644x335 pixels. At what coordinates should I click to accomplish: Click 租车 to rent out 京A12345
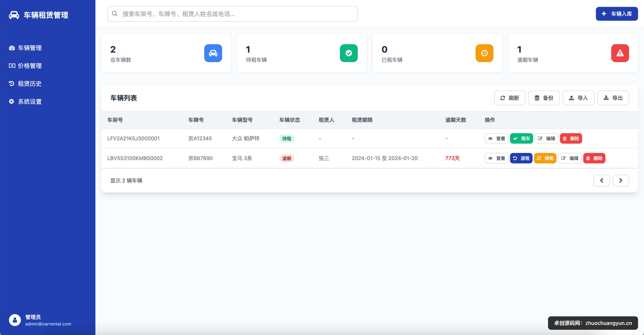522,138
